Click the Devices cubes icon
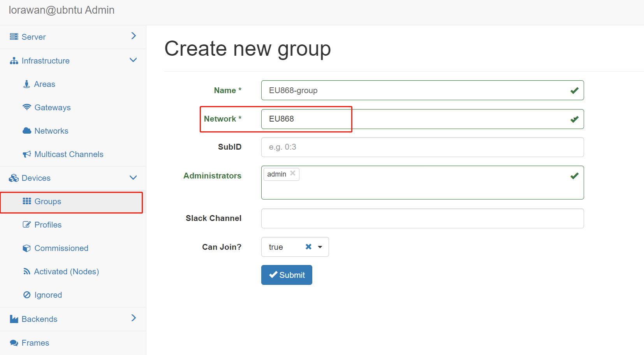Image resolution: width=644 pixels, height=355 pixels. coord(14,178)
